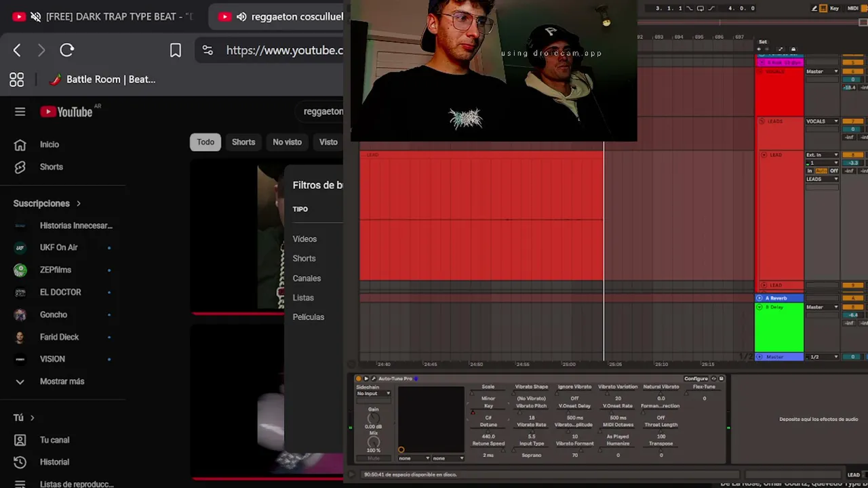Unfold the A Reverb track

[759, 298]
